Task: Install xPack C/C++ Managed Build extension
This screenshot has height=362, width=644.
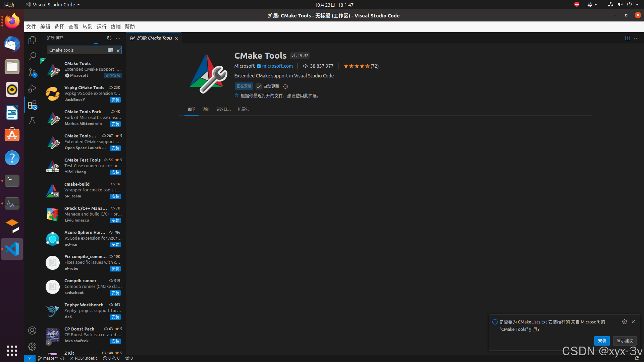Action: 115,221
